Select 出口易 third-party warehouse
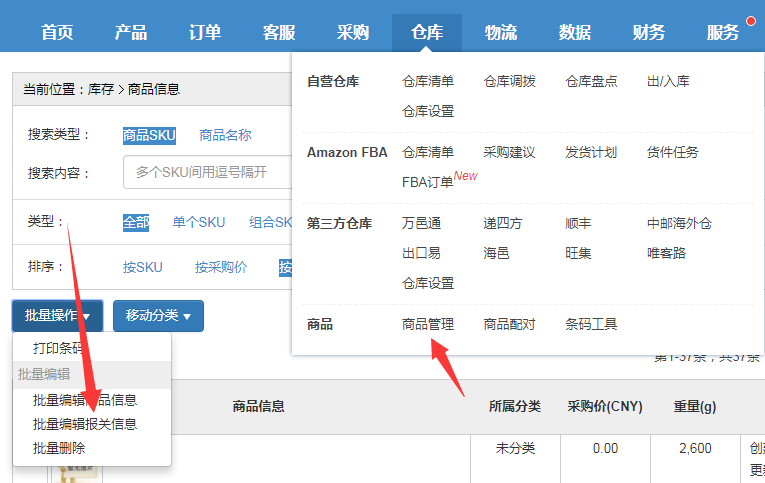 tap(421, 253)
